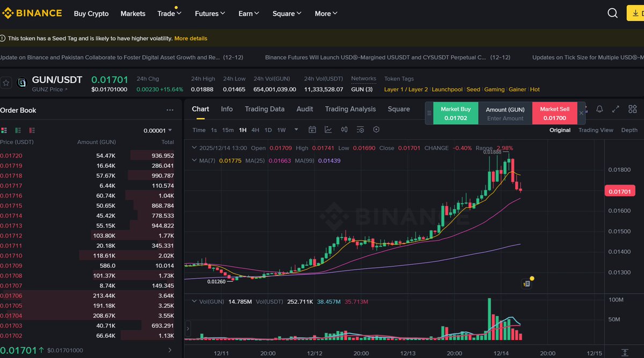644x358 pixels.
Task: Click the GUN token logo icon
Action: (x=21, y=83)
